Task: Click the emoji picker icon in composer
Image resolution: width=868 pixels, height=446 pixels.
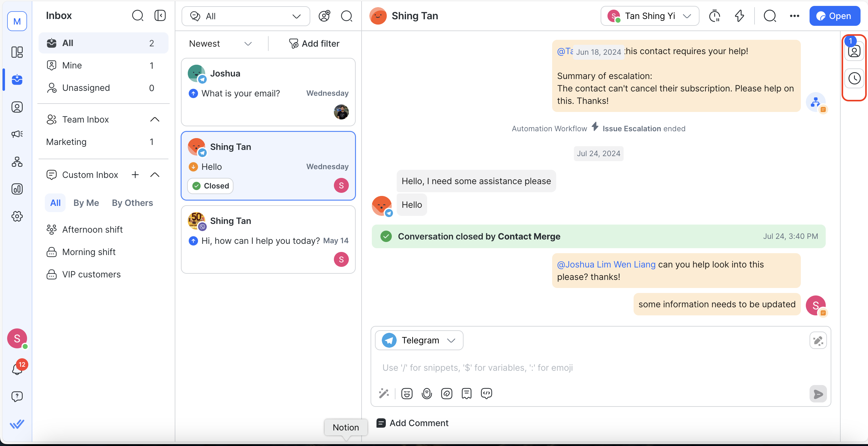Action: pyautogui.click(x=407, y=393)
